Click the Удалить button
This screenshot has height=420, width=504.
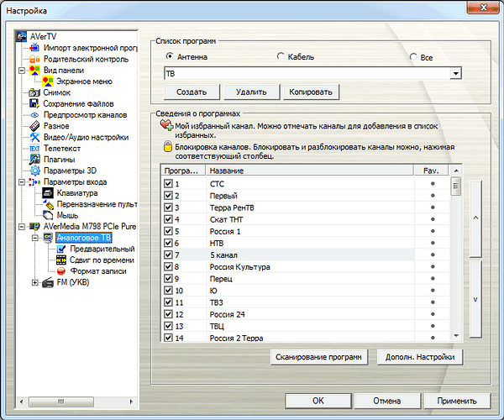(x=251, y=92)
